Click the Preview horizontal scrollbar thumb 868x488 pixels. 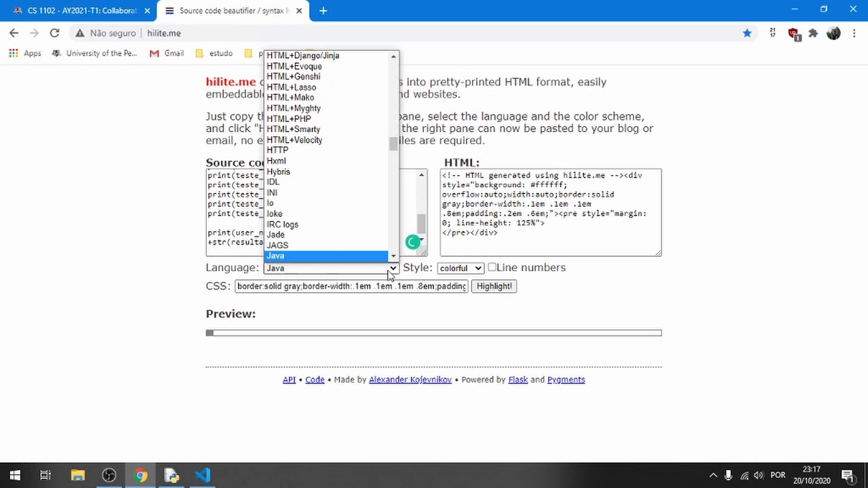point(210,333)
